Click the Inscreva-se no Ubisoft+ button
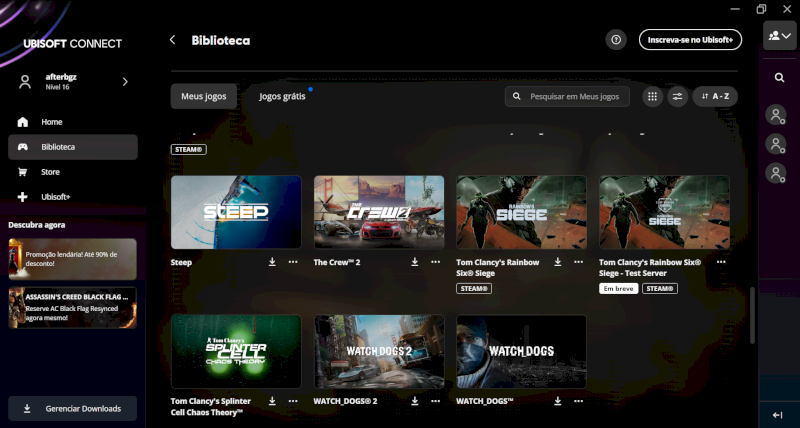This screenshot has height=428, width=800. (x=690, y=40)
